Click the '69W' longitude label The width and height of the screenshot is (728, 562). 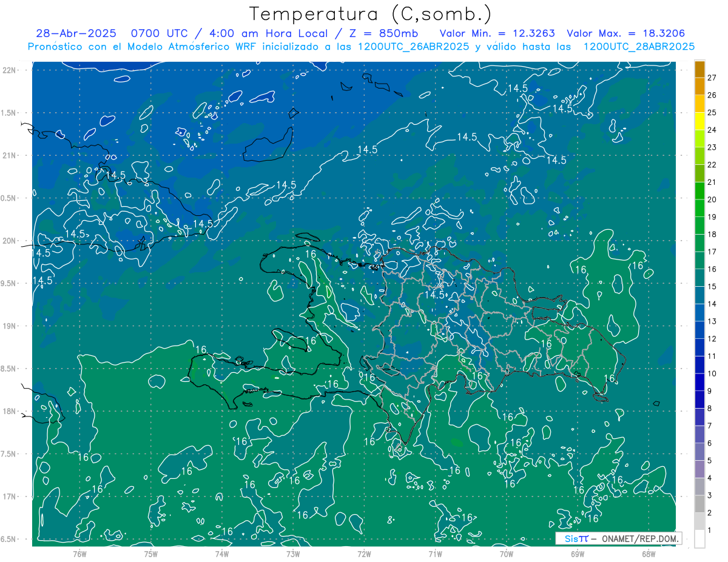(578, 554)
